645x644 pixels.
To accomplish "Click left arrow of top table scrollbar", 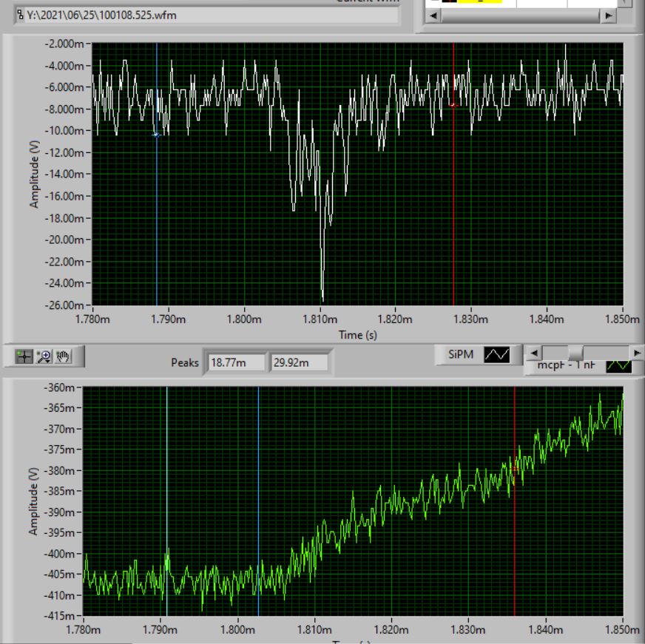I will click(433, 16).
